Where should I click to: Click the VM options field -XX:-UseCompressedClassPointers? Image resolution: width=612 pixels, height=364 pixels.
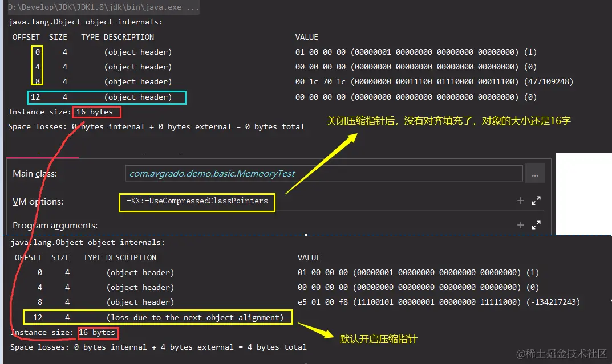(x=197, y=201)
